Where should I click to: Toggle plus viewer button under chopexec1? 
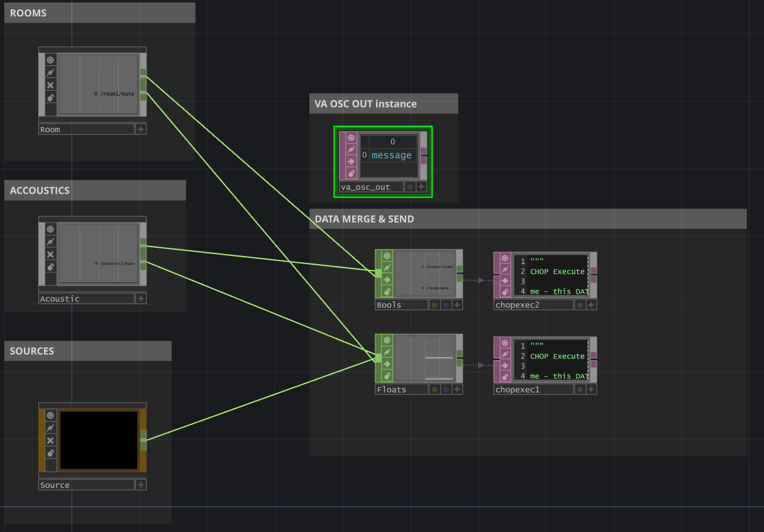[591, 390]
